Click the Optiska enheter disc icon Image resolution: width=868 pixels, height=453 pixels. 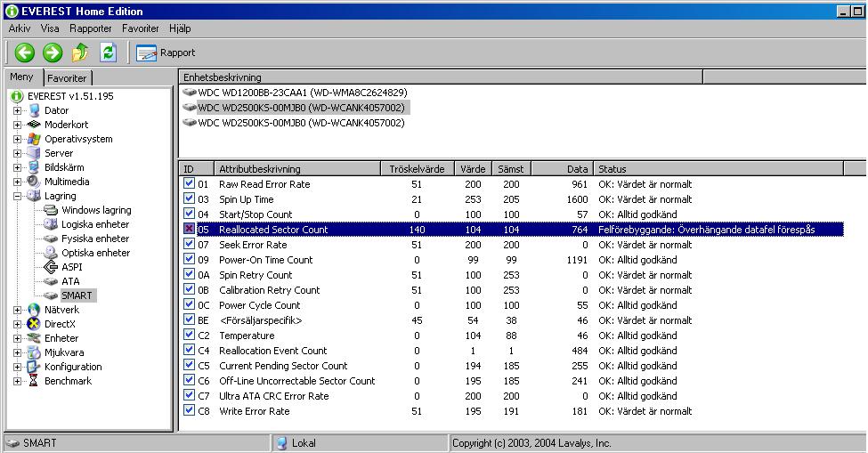click(x=51, y=253)
